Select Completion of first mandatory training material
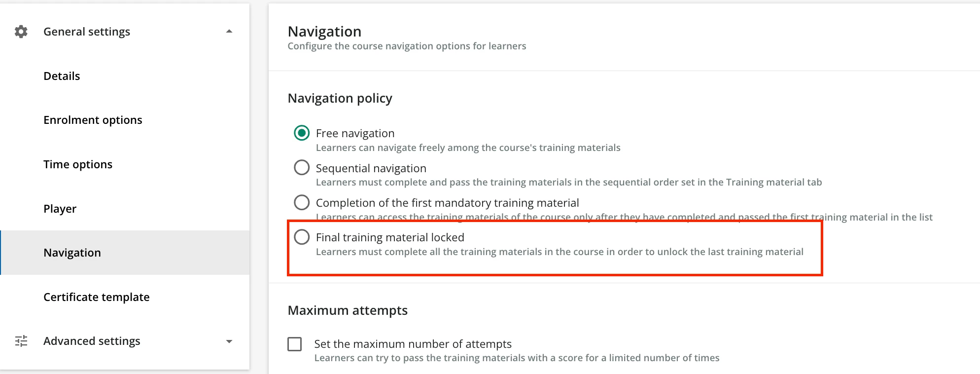The height and width of the screenshot is (374, 980). pyautogui.click(x=302, y=202)
